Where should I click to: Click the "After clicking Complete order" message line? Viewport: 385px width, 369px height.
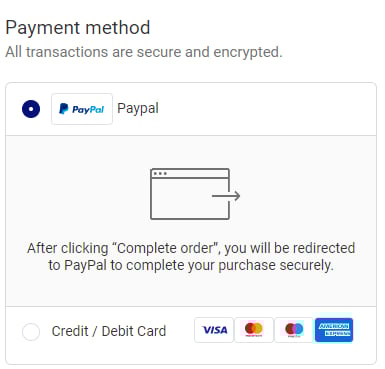[x=191, y=248]
